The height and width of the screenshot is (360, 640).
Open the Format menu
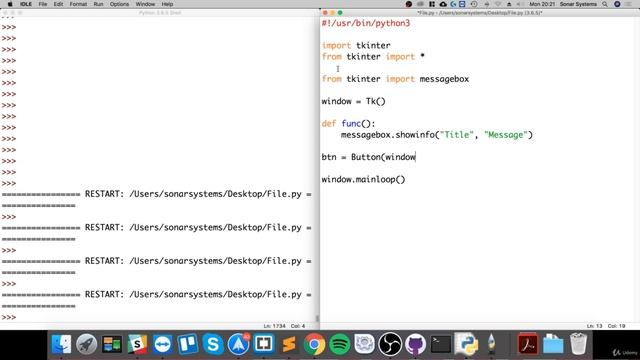[x=78, y=4]
